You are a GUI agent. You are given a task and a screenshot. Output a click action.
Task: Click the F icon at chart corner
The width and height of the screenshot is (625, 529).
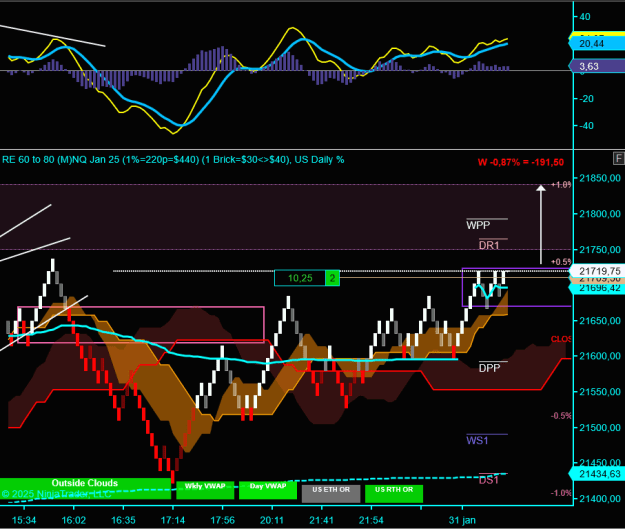pos(619,159)
